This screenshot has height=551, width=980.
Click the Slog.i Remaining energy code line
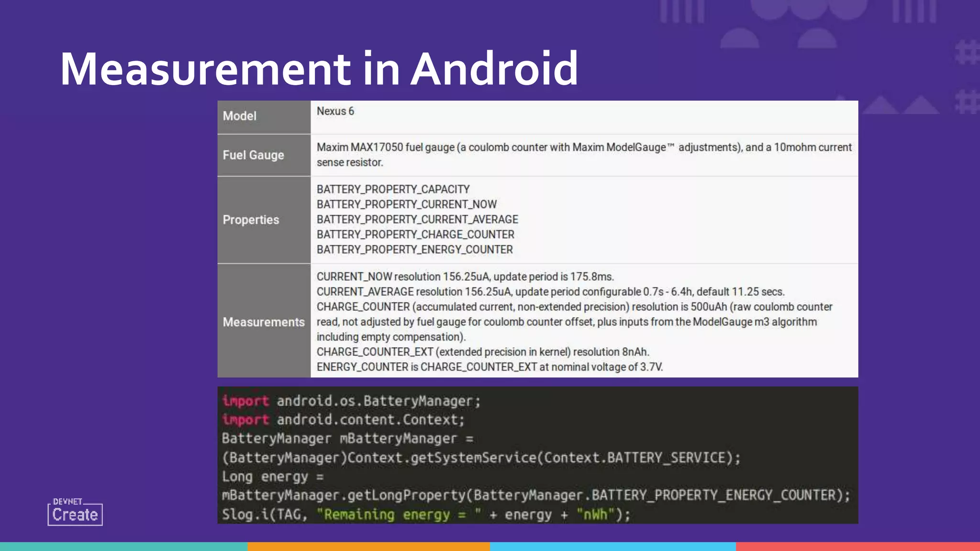426,515
